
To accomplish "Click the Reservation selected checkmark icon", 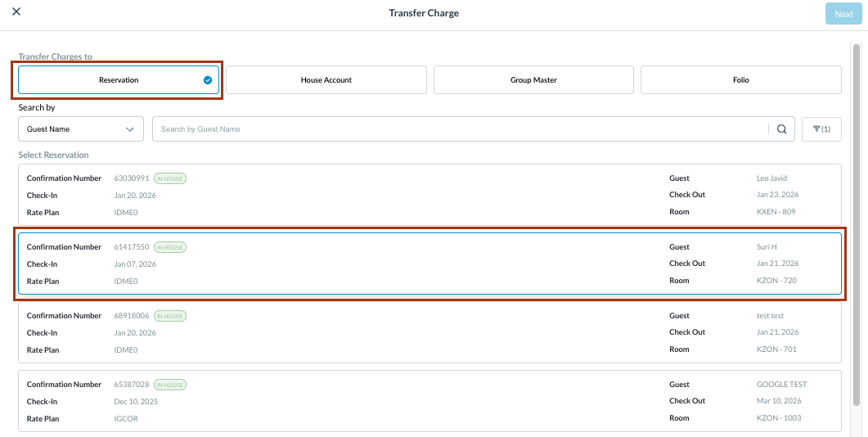I will click(x=208, y=80).
